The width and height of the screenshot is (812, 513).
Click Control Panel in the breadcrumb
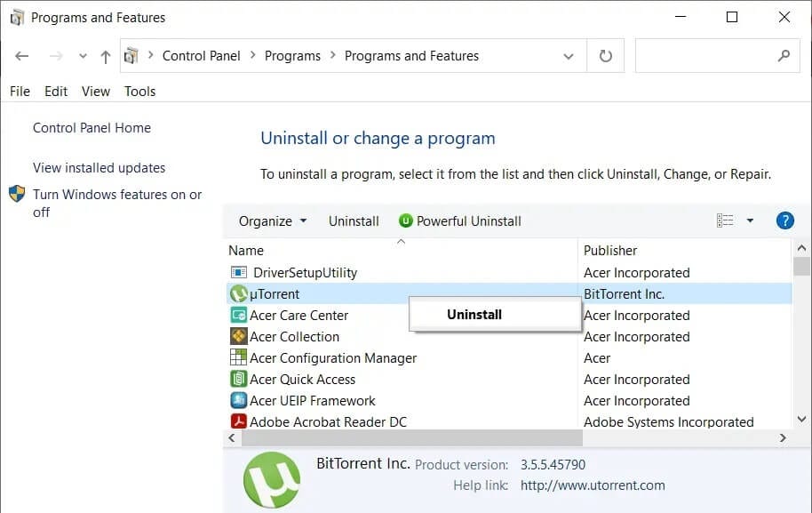pyautogui.click(x=202, y=56)
